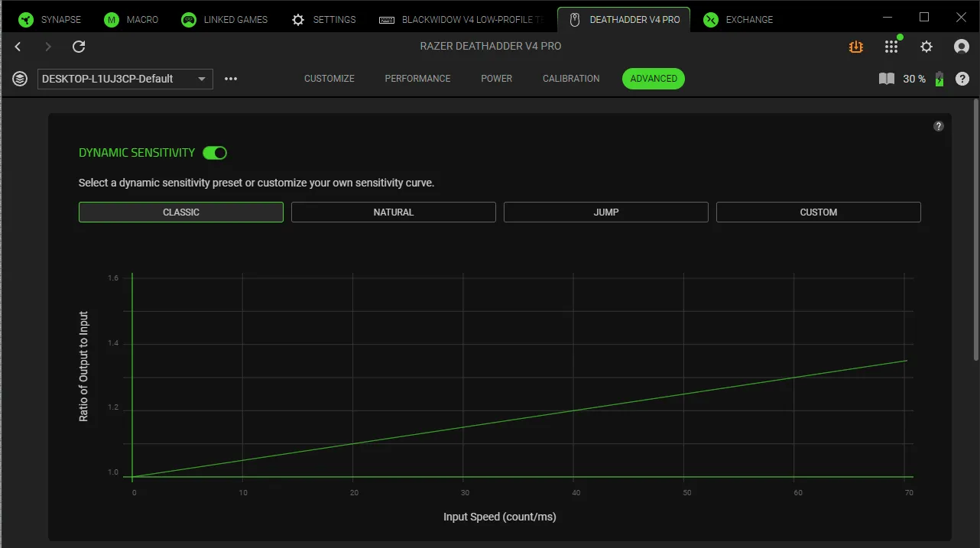Screen dimensions: 980x548
Task: Minimize the Razer Synapse window
Action: [x=888, y=17]
